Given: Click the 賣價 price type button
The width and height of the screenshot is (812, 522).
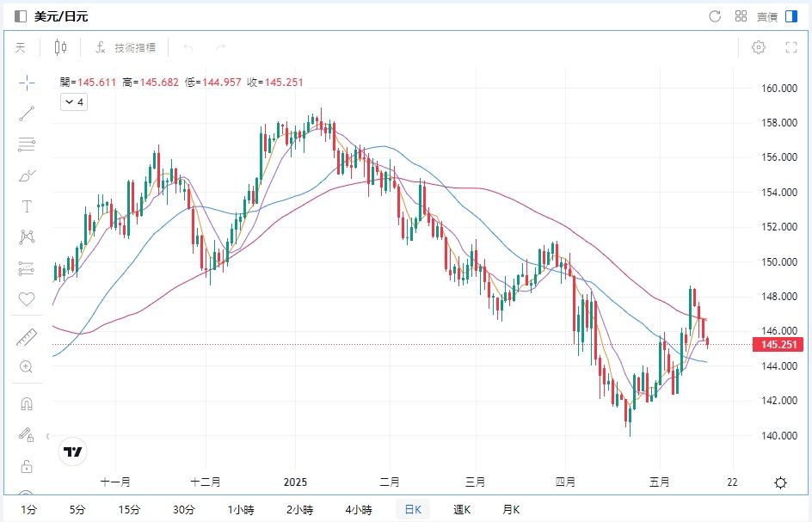Looking at the screenshot, I should tap(766, 16).
